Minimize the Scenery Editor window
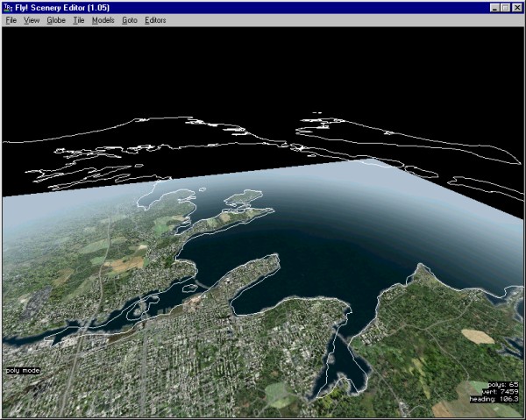526x420 pixels. coord(494,7)
